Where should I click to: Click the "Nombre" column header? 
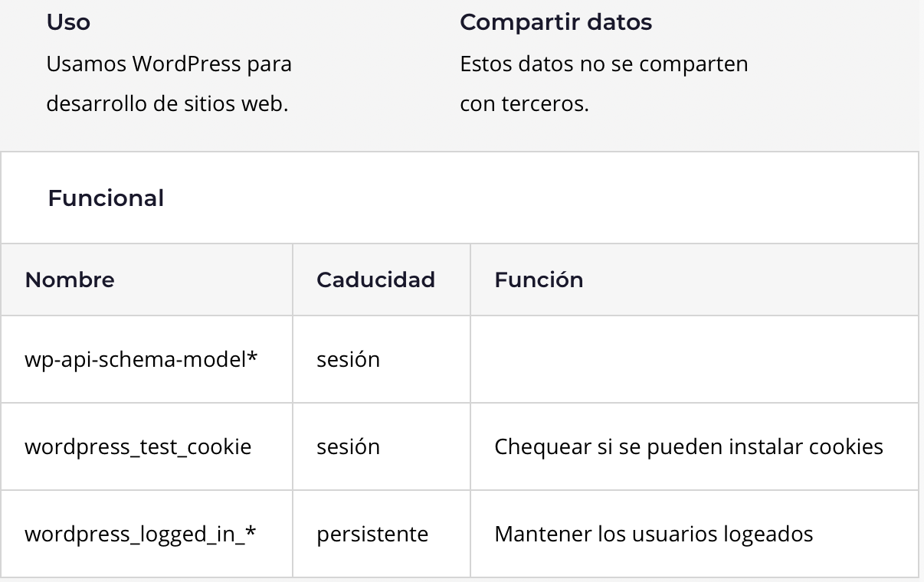pos(70,280)
